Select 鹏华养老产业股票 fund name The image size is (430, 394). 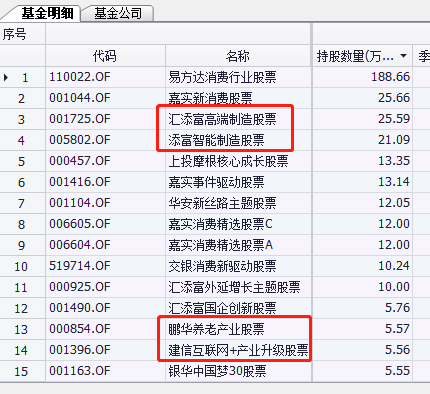coord(216,329)
